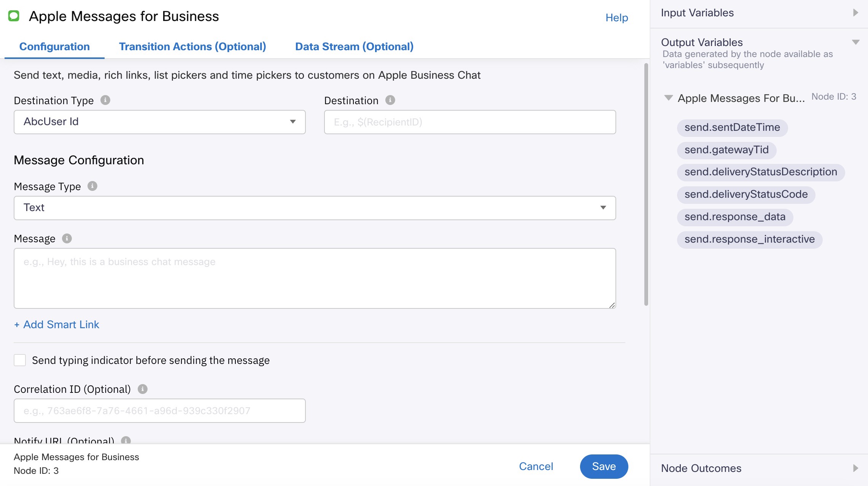Screen dimensions: 868x486
Task: Click the Message text area resize handle
Action: tap(612, 305)
